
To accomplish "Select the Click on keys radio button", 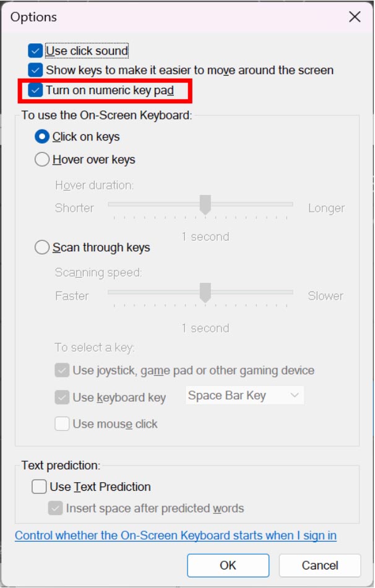I will pos(42,137).
